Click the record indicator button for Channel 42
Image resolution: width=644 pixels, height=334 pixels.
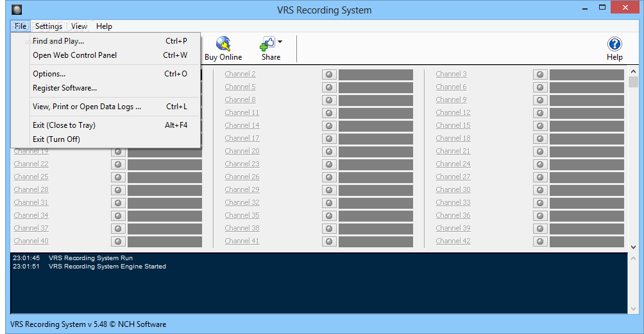pos(540,242)
